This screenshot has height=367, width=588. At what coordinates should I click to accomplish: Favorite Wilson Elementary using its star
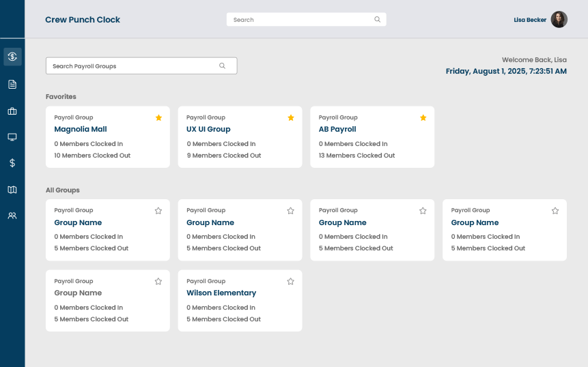291,281
